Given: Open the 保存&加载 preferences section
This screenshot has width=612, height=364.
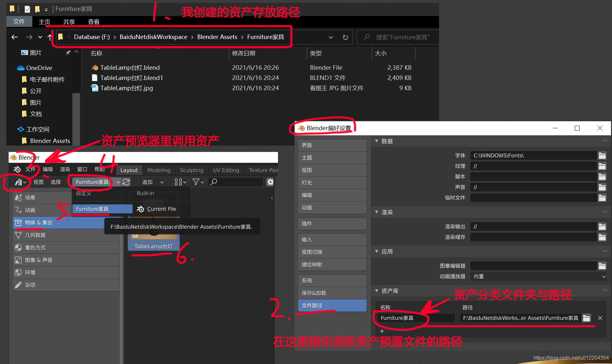Looking at the screenshot, I should 332,293.
